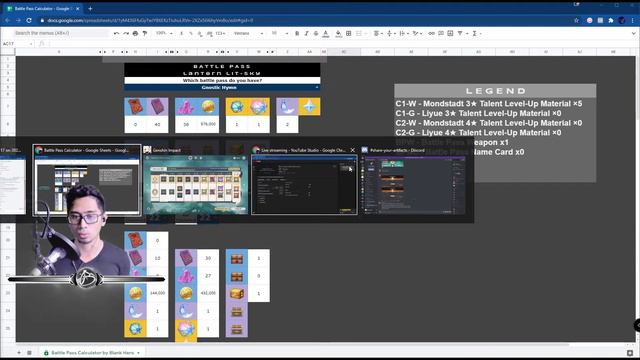
Task: Click the 'C1-W - Mondstadt 3★' legend line
Action: point(489,104)
